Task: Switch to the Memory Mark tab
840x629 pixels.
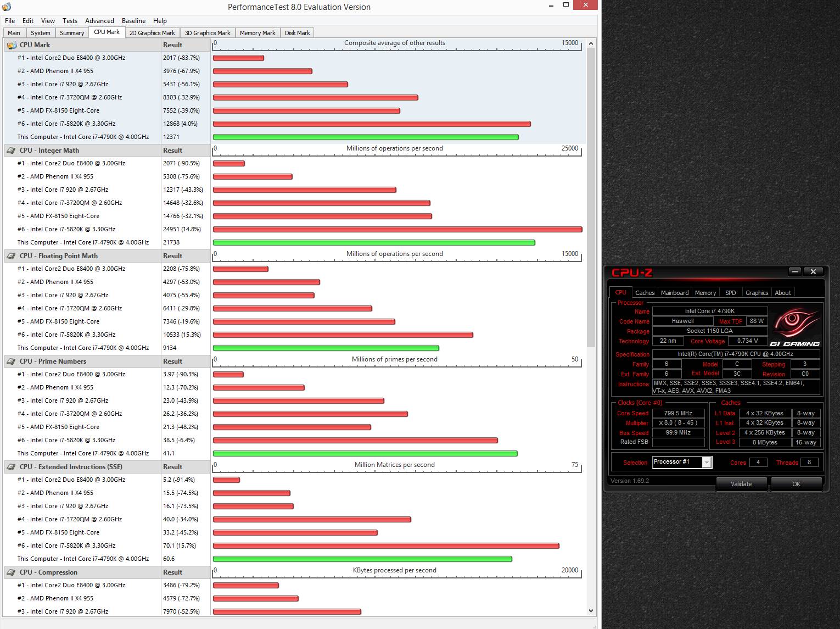Action: [257, 33]
